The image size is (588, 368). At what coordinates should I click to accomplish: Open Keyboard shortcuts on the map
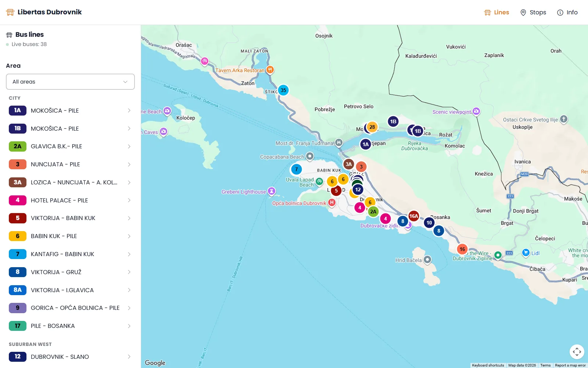pyautogui.click(x=488, y=365)
